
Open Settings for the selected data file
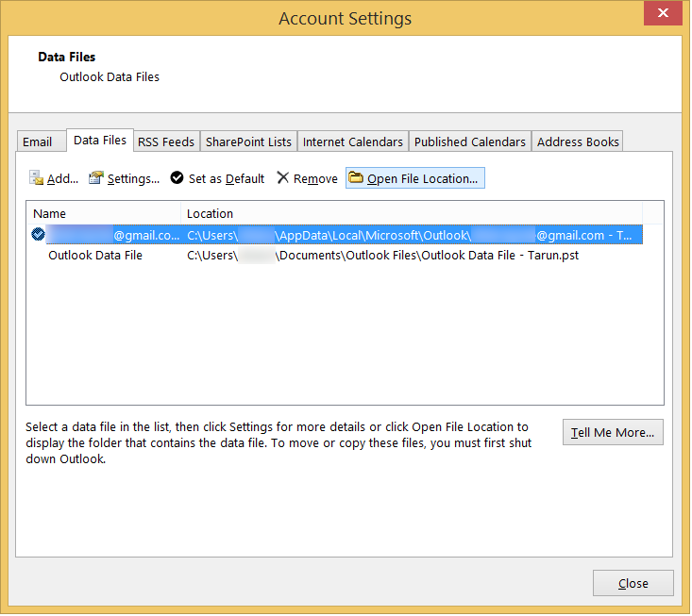(x=125, y=178)
